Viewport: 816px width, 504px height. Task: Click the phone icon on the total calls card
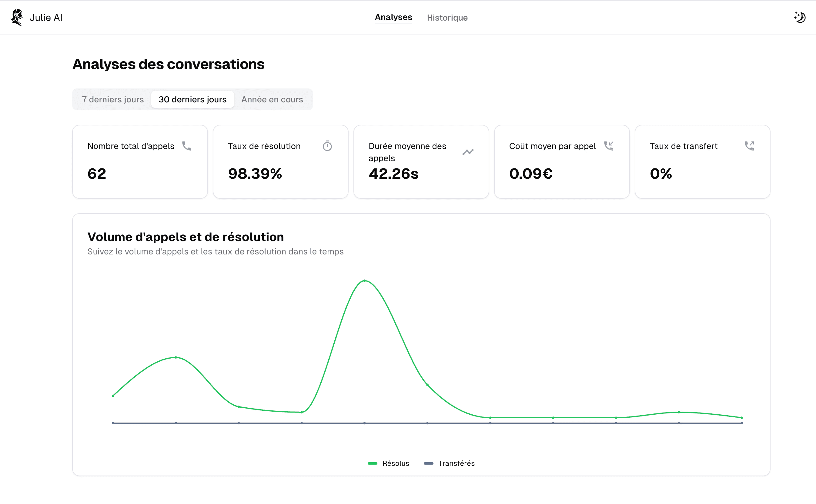pos(187,146)
